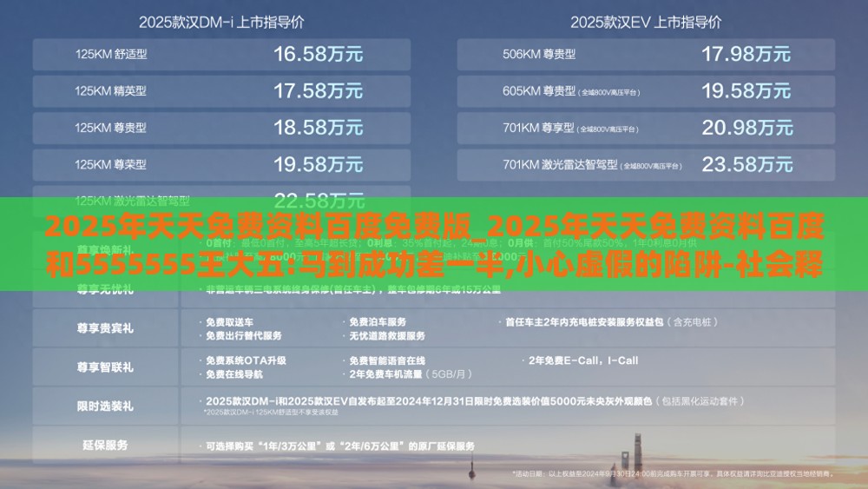The width and height of the screenshot is (868, 489).
Task: Click the "23.58万元" price
Action: 747,164
